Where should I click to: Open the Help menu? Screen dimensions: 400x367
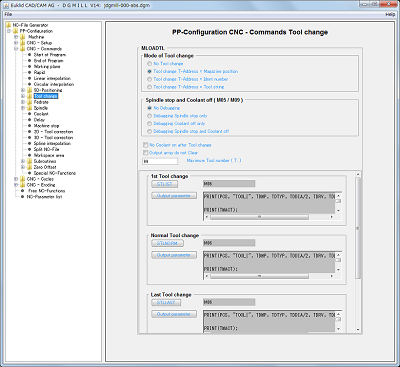[x=390, y=14]
